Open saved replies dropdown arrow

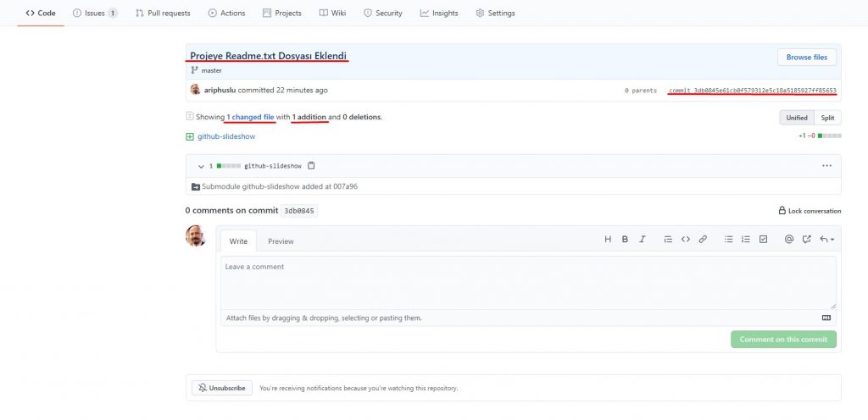[827, 240]
